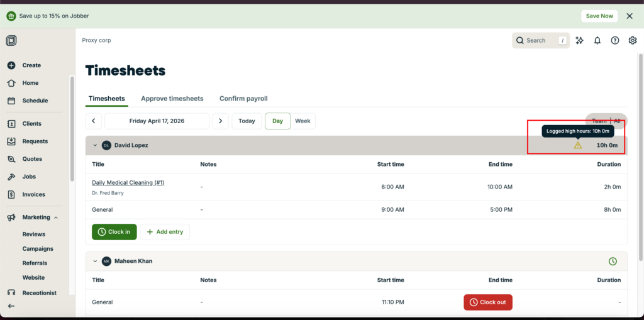The image size is (644, 320).
Task: Clock out Maheen Khan
Action: 488,302
